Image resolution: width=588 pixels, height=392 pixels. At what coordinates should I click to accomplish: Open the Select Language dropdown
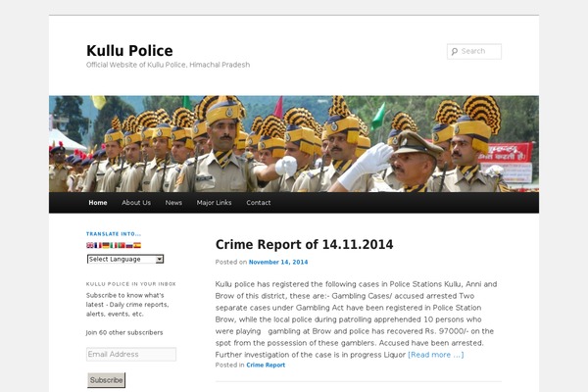tap(125, 259)
